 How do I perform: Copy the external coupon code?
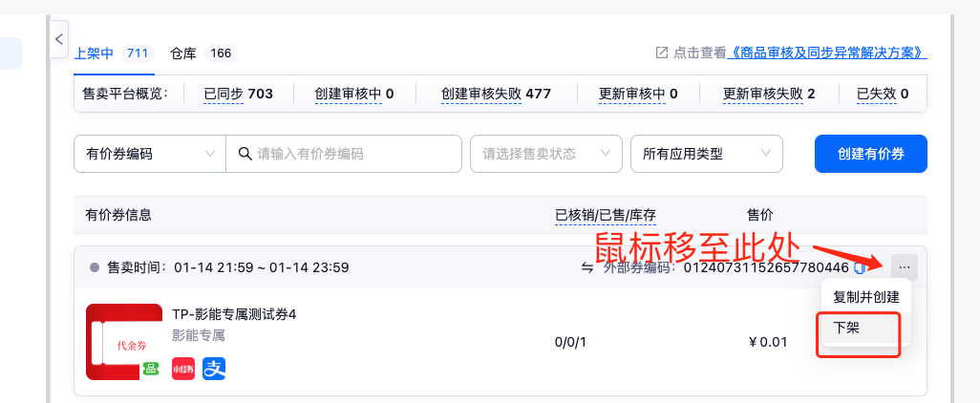pos(861,267)
